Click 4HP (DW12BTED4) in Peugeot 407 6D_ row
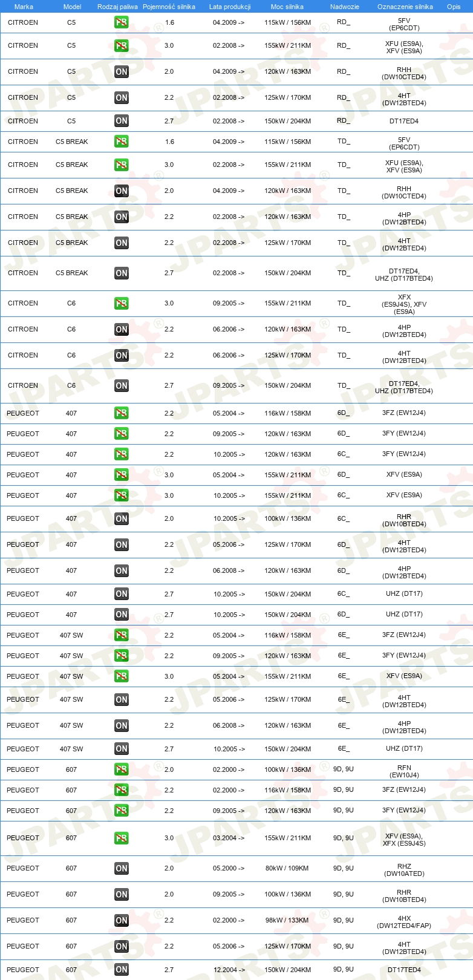 coord(404,572)
